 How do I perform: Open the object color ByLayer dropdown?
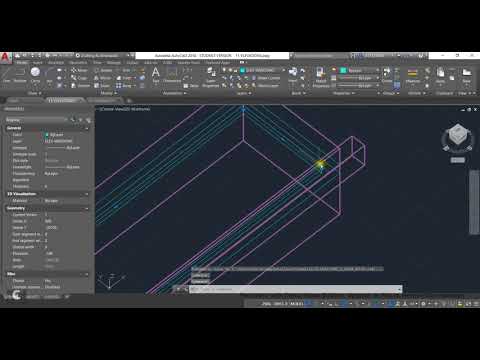359,70
